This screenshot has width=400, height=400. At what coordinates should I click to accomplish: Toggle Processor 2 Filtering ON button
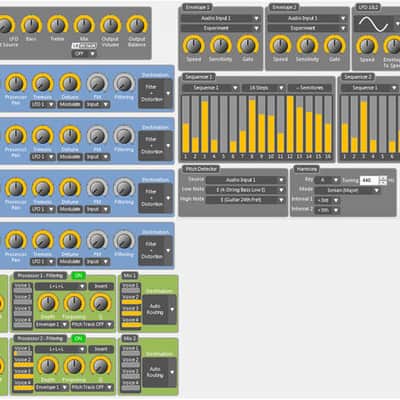point(78,339)
